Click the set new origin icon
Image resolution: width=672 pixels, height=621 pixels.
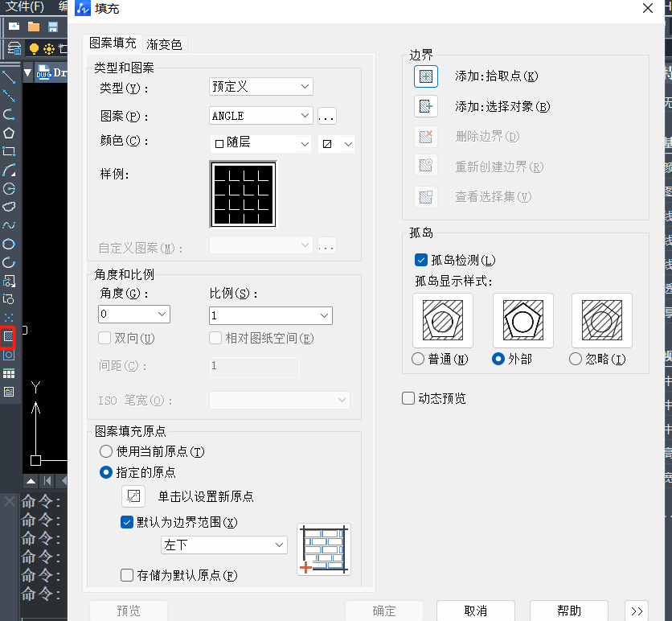click(133, 496)
